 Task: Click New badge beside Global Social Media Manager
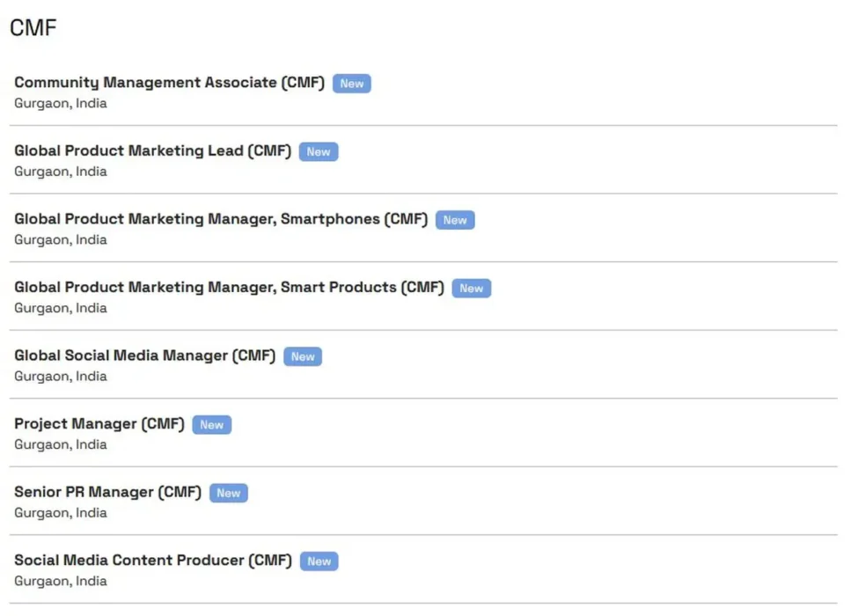click(x=303, y=356)
